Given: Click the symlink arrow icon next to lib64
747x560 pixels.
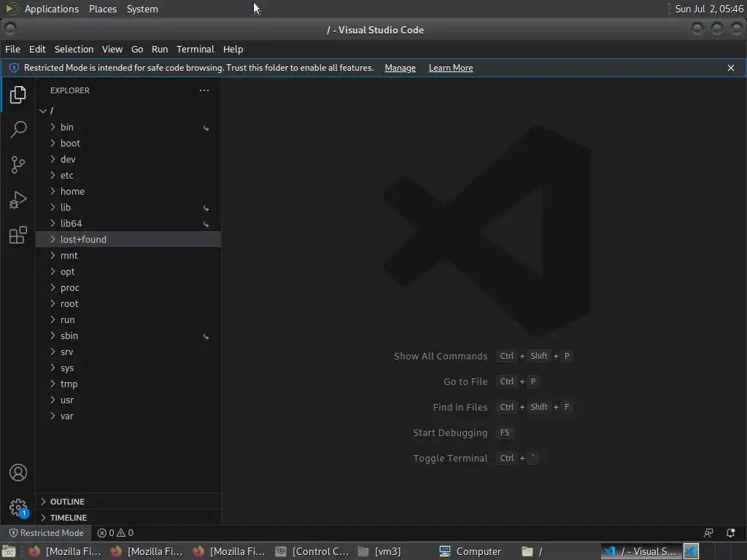Looking at the screenshot, I should coord(206,224).
